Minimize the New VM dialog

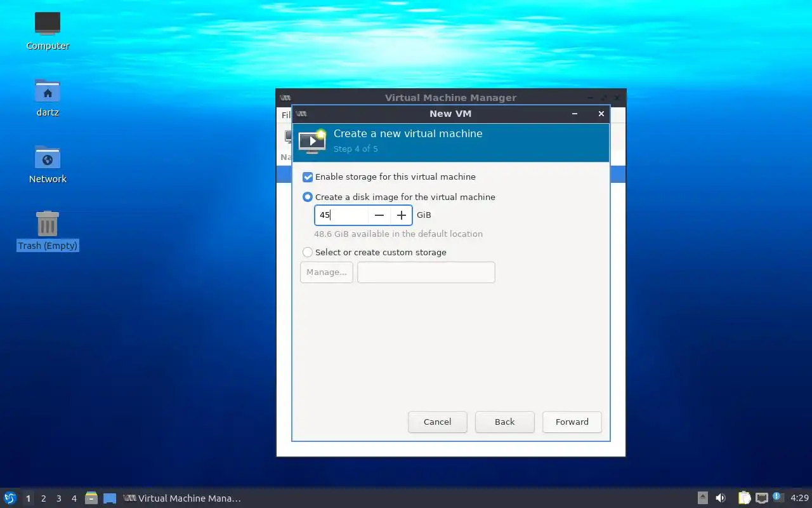(575, 114)
